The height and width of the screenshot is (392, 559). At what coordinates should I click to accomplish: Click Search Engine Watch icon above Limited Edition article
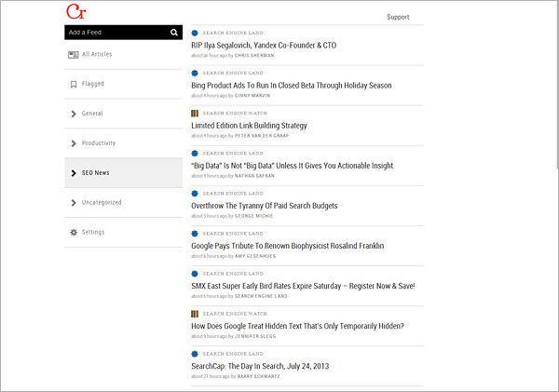click(195, 113)
